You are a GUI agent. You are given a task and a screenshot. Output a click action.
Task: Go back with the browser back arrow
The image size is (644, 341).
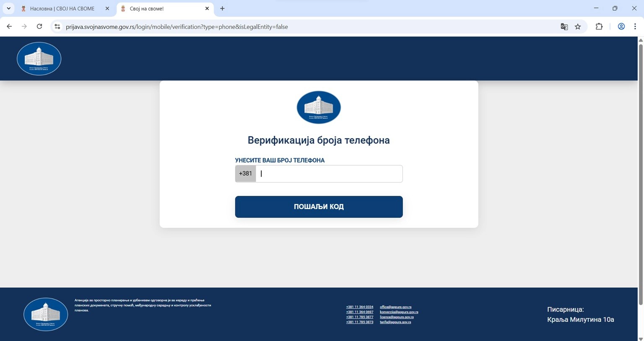click(9, 26)
